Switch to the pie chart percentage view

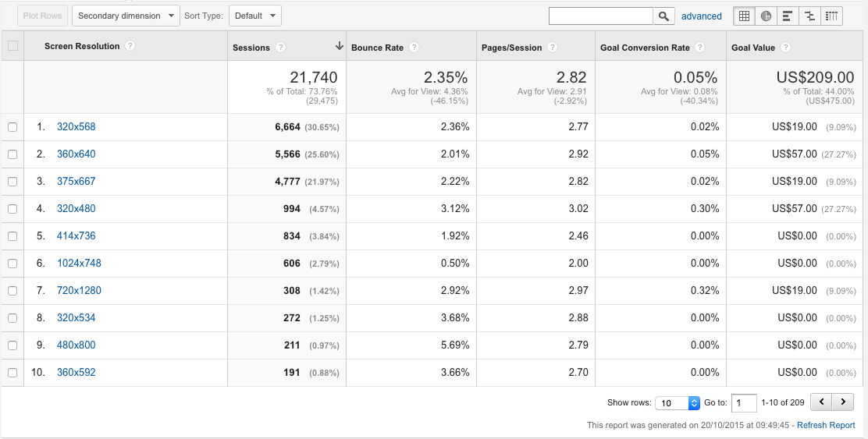(x=766, y=16)
